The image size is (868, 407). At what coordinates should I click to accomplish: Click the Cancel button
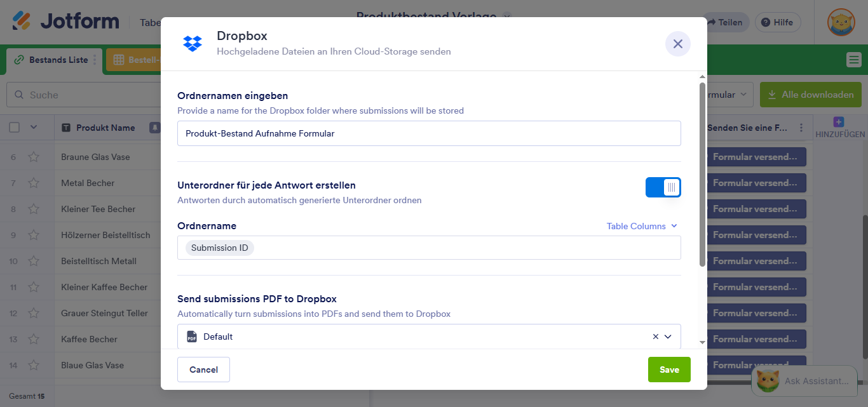click(x=203, y=370)
